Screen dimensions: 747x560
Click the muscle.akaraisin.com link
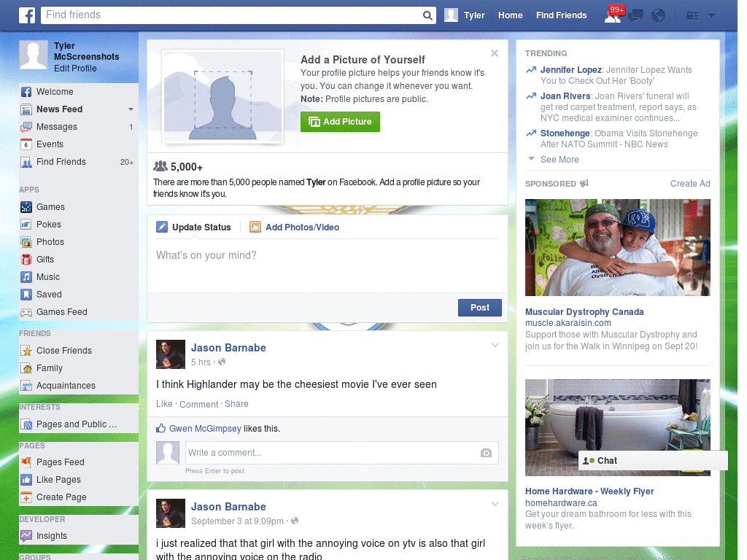pos(568,323)
